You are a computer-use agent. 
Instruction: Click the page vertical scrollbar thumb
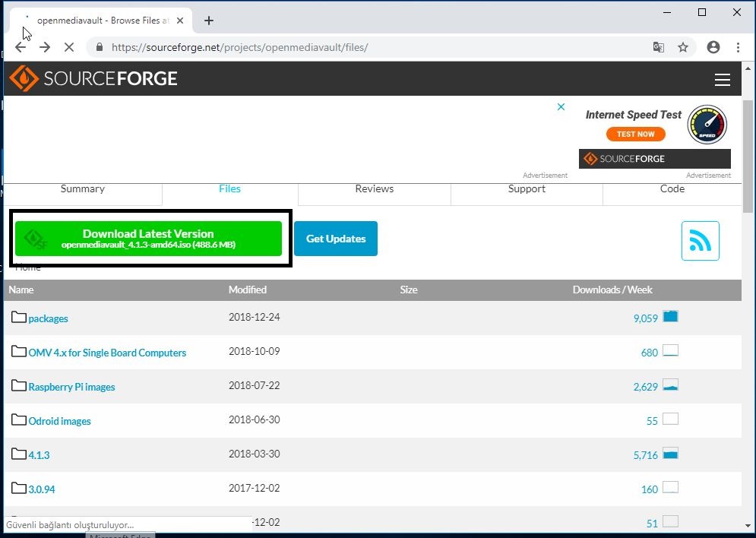748,156
